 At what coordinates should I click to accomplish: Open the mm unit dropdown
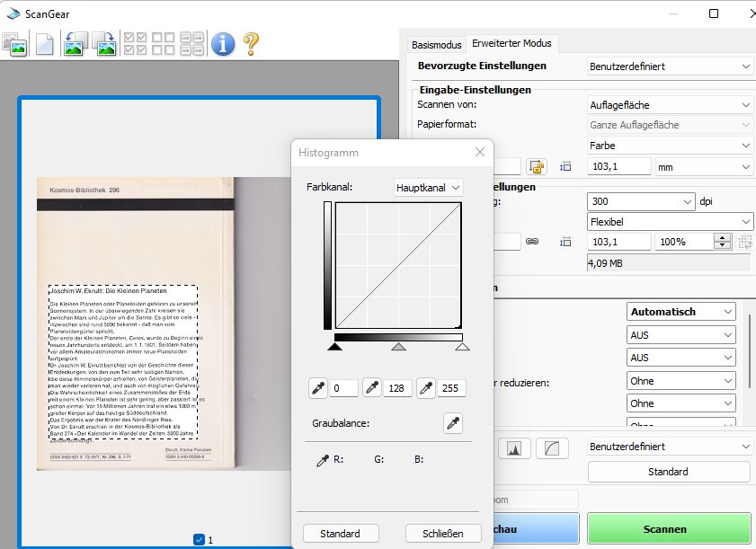[704, 167]
